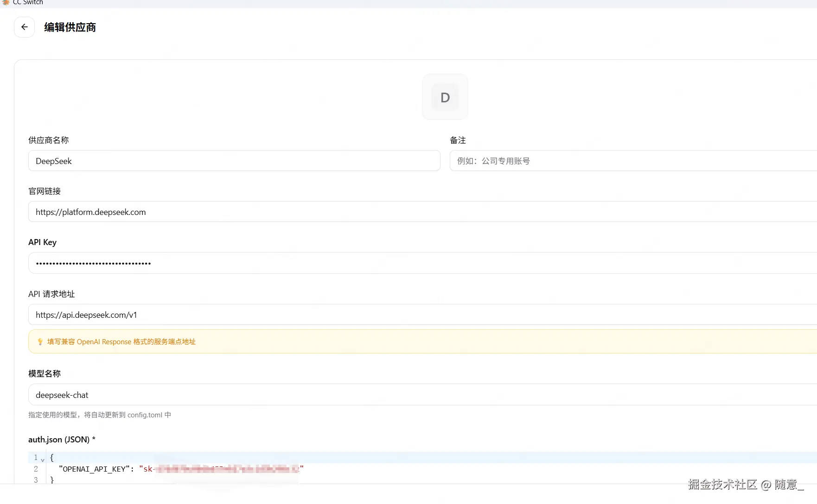
Task: Click the 官网链接 label
Action: tap(45, 191)
